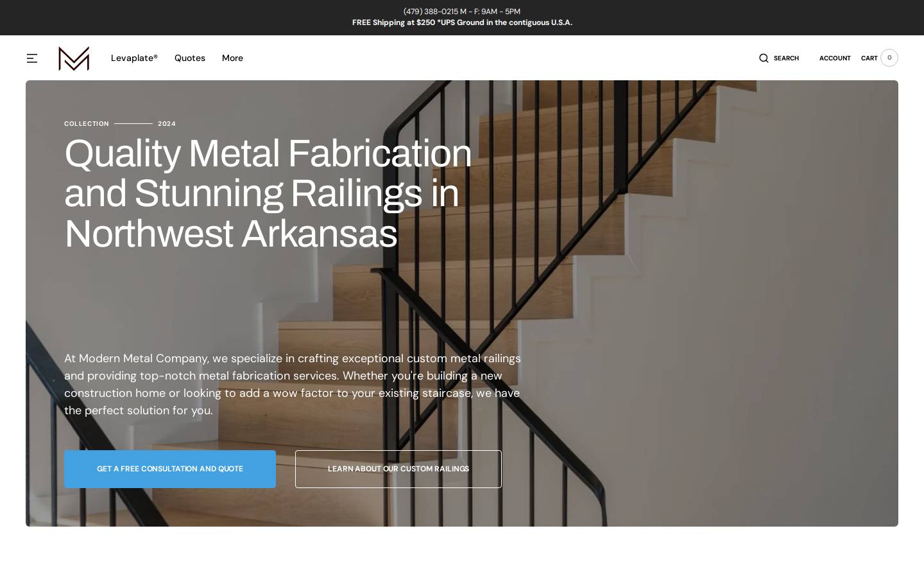This screenshot has width=924, height=578.
Task: Open the Levaplate menu item
Action: click(134, 58)
